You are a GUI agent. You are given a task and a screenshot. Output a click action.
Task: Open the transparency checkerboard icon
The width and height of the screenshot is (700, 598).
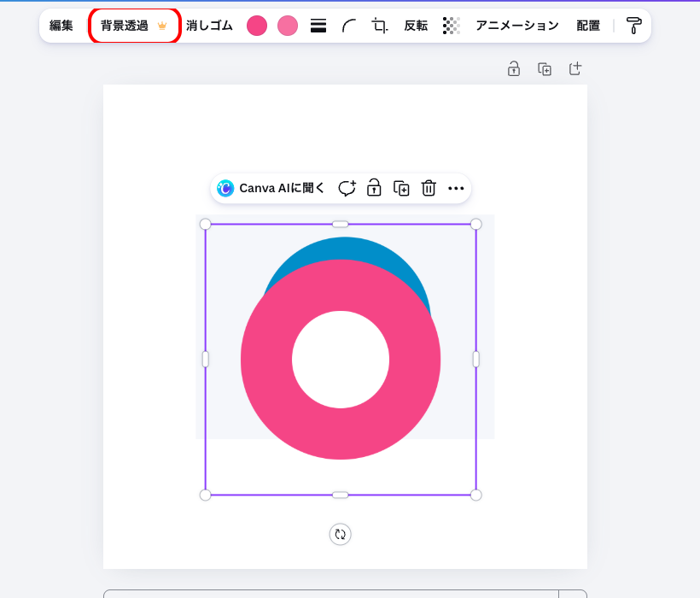(x=452, y=26)
